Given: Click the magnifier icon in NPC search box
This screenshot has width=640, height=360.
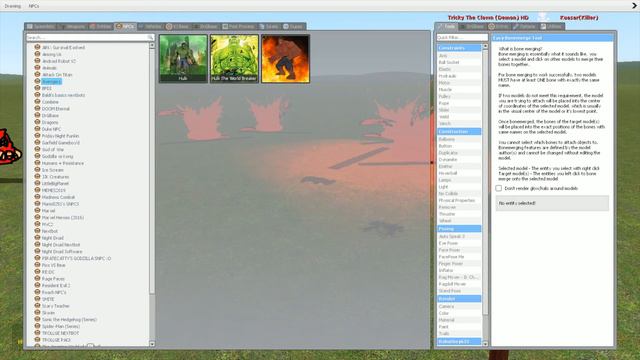Looking at the screenshot, I should [x=150, y=38].
